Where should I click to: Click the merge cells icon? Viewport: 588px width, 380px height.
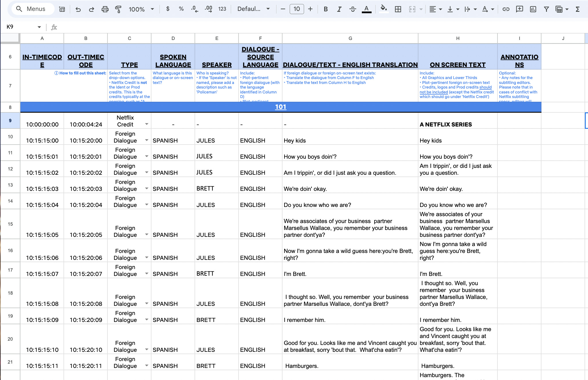(x=412, y=9)
